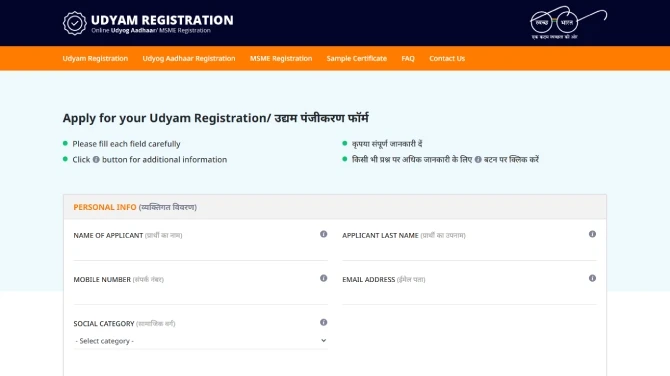Screen dimensions: 670x376
Task: Click the SOCIAL CATEGORY label
Action: point(104,323)
